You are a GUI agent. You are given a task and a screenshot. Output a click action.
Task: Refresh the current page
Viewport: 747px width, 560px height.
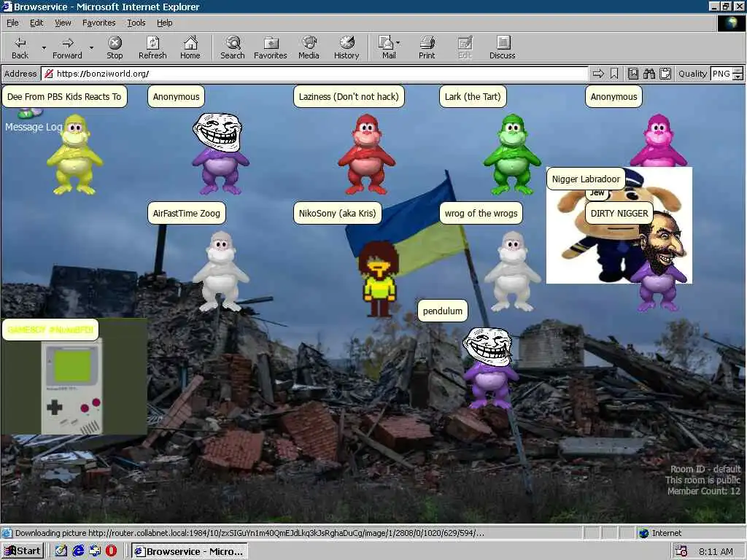(152, 47)
